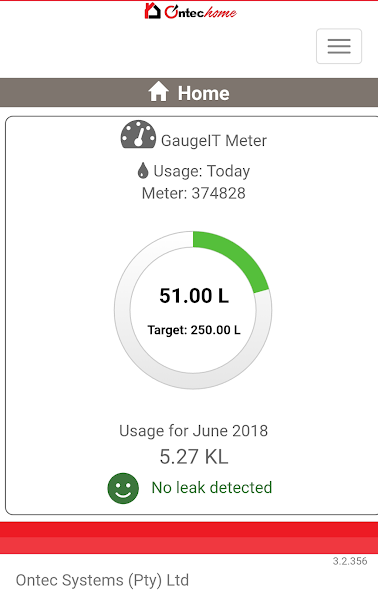Click the 5.27 KL monthly total

pyautogui.click(x=194, y=457)
